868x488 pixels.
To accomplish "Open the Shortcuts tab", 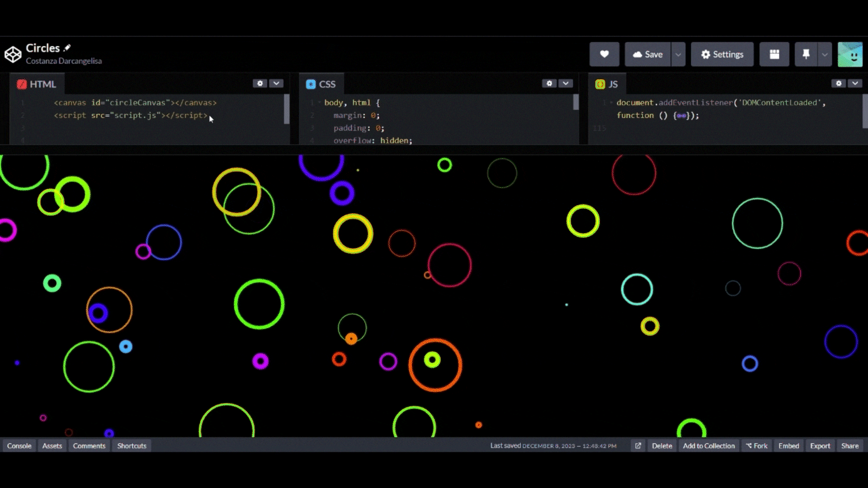I will [x=132, y=446].
